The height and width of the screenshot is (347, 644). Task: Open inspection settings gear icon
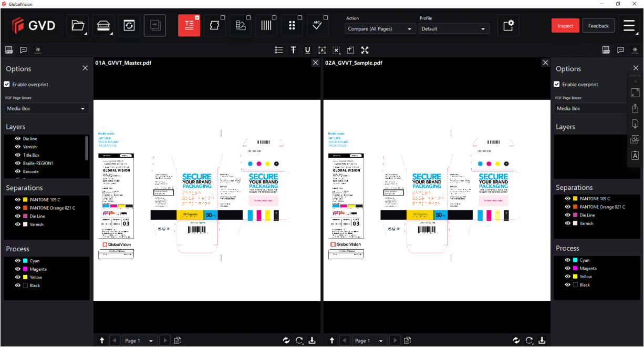tap(508, 25)
